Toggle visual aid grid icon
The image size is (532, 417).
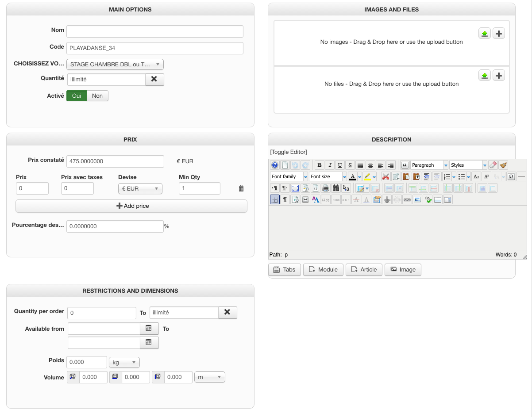coord(275,199)
